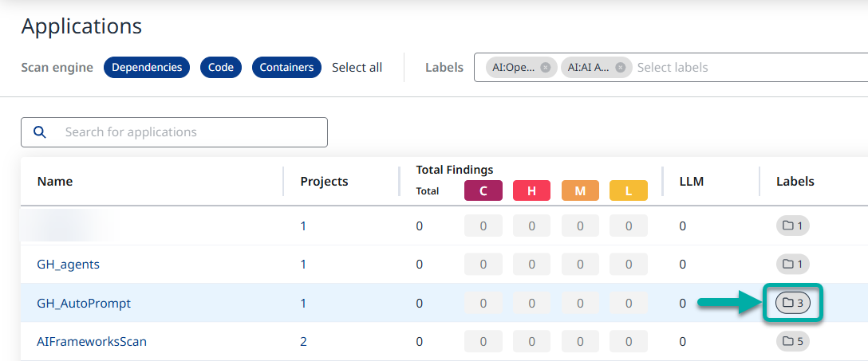
Task: Remove the AI:Ope... label chip
Action: [x=545, y=68]
